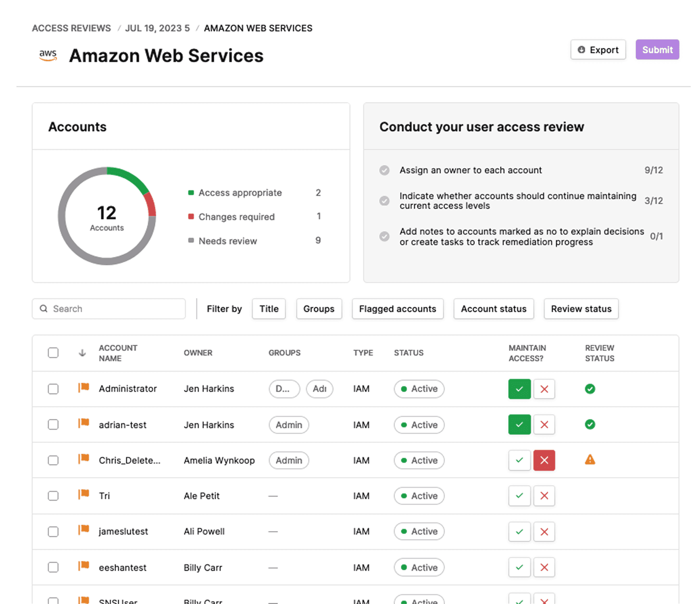The width and height of the screenshot is (700, 604).
Task: Open the Jul 19, 2023 5 breadcrumb
Action: pyautogui.click(x=157, y=28)
